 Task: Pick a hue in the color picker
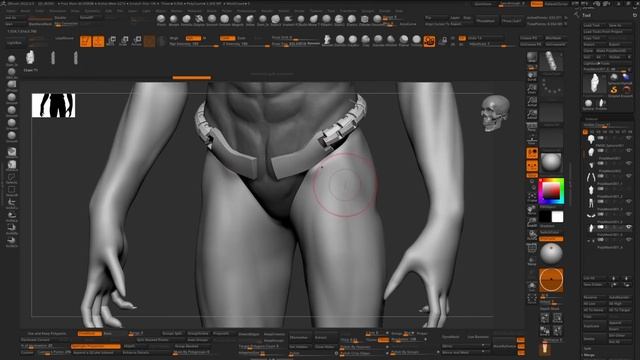pyautogui.click(x=551, y=191)
